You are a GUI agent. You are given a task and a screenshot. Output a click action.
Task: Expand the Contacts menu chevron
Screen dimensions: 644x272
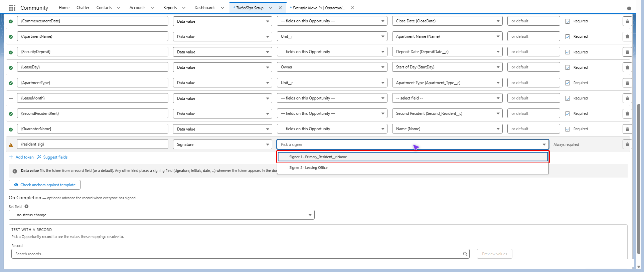tap(119, 8)
